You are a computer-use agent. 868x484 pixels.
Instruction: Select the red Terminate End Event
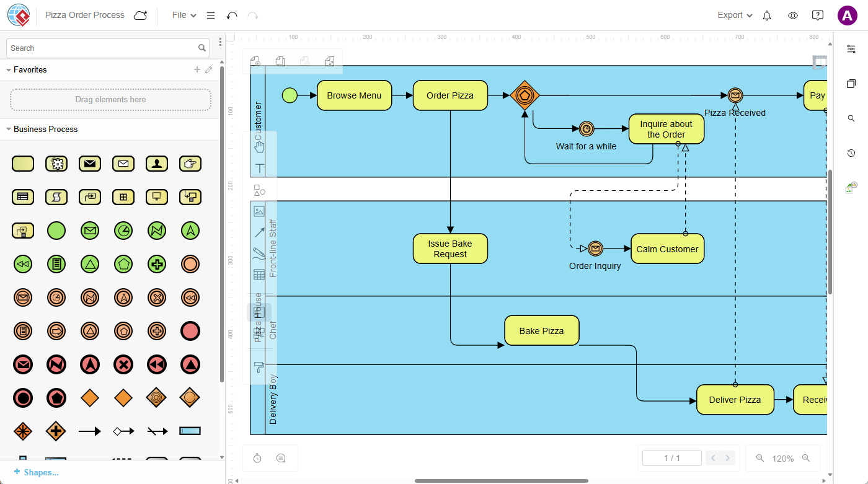[x=23, y=398]
